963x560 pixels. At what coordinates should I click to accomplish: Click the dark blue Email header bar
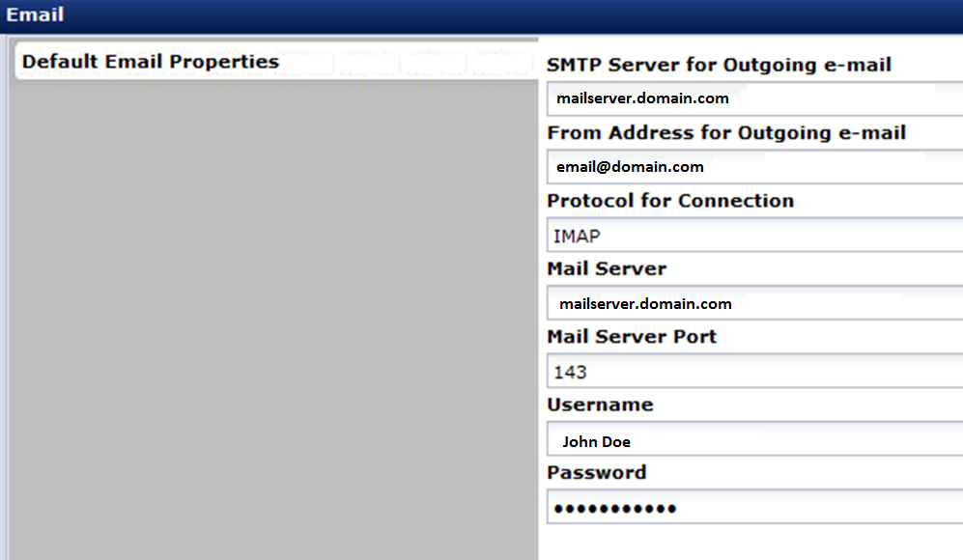click(x=483, y=15)
